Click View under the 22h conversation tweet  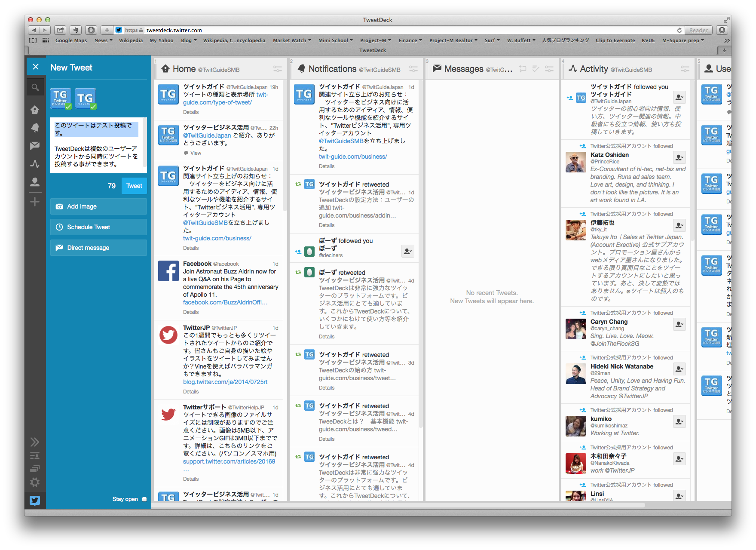(x=196, y=153)
